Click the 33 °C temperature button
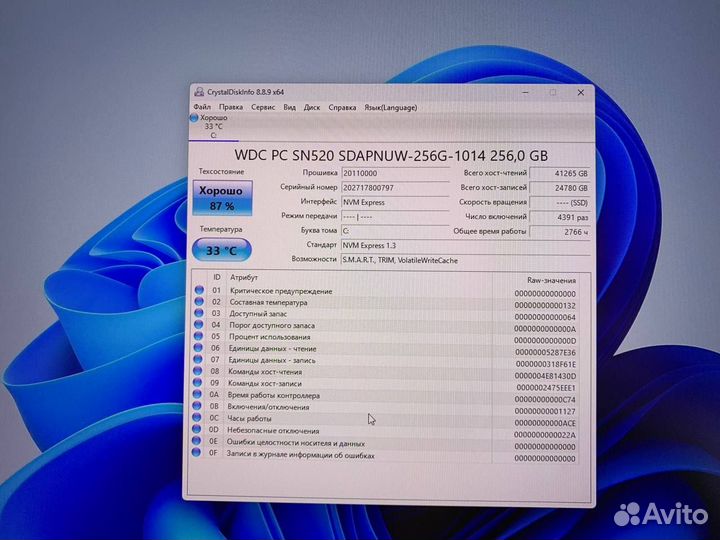Image resolution: width=720 pixels, height=540 pixels. [221, 250]
